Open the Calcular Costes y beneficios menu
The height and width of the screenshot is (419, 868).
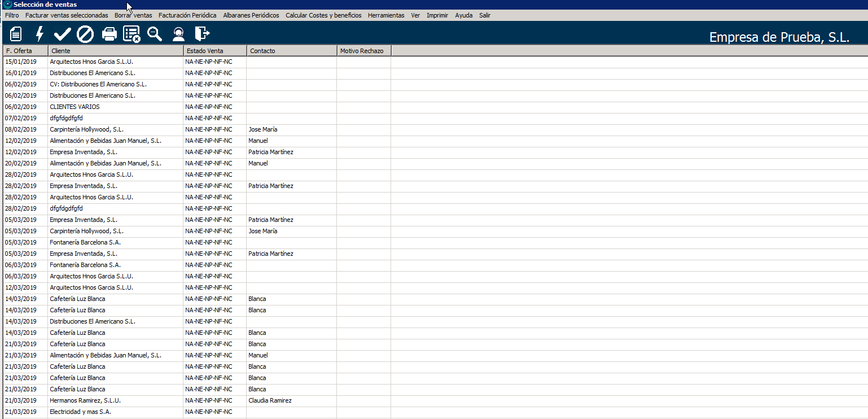pyautogui.click(x=323, y=15)
